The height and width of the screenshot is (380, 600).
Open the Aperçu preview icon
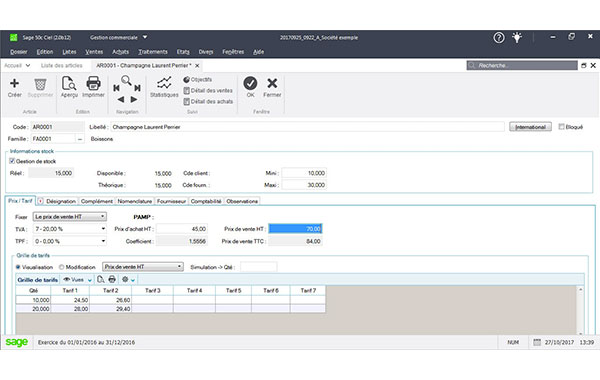click(x=69, y=83)
